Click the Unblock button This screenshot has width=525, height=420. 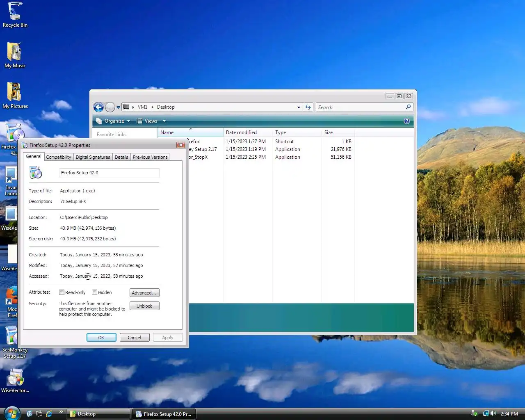[144, 306]
